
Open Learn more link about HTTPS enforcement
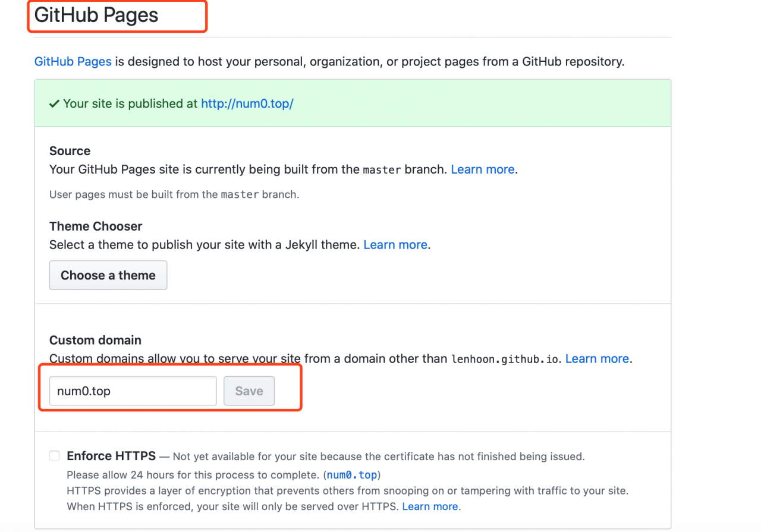pos(430,506)
